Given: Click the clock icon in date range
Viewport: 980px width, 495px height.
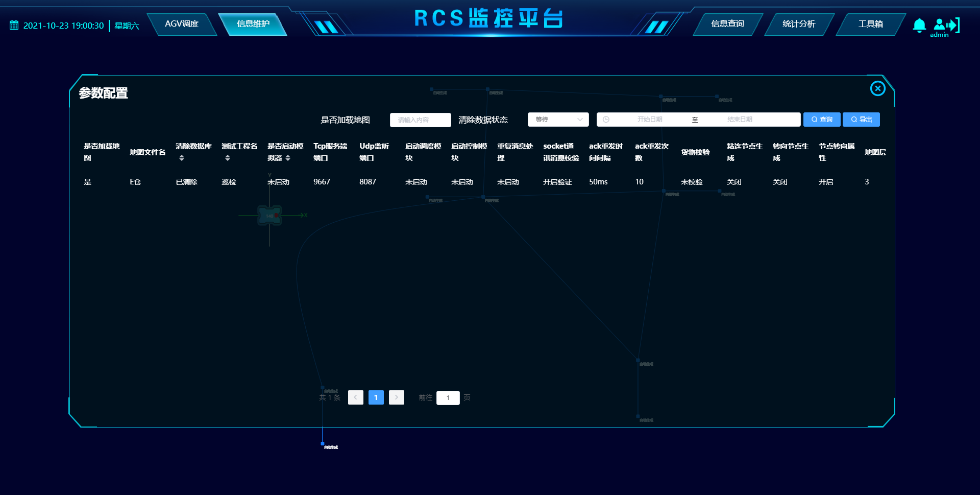Looking at the screenshot, I should point(606,120).
